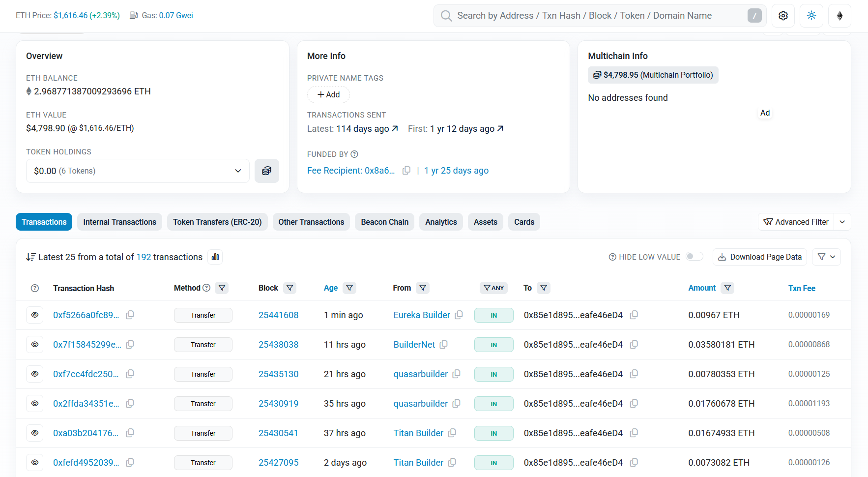
Task: Sort by Txn Fee column header
Action: (802, 288)
